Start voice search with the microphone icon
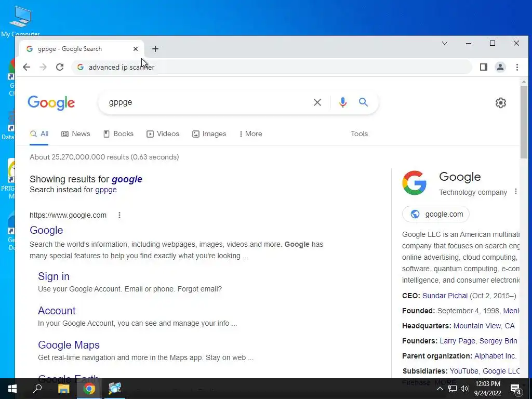532x399 pixels. tap(343, 102)
